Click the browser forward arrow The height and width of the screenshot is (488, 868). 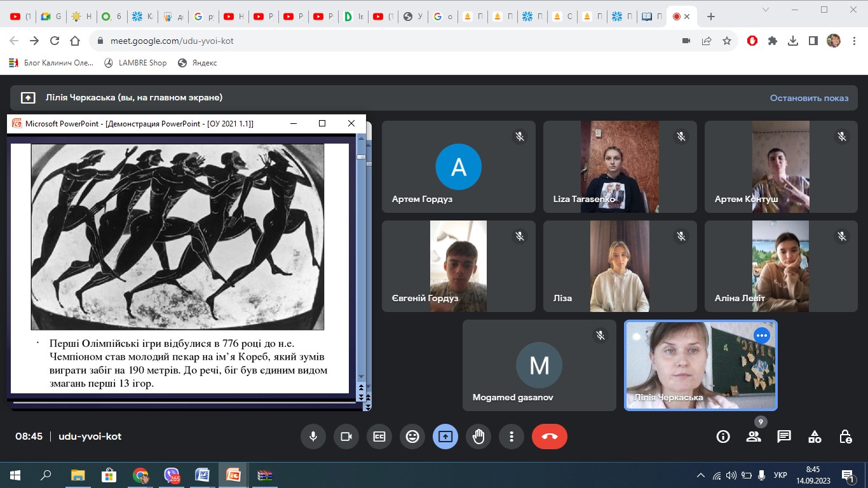pyautogui.click(x=34, y=41)
